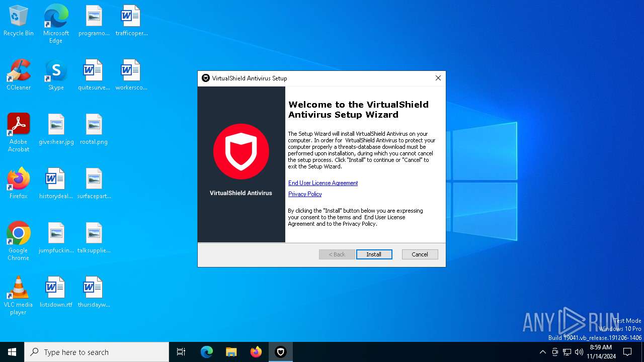Open the notification center icon

coord(627,352)
